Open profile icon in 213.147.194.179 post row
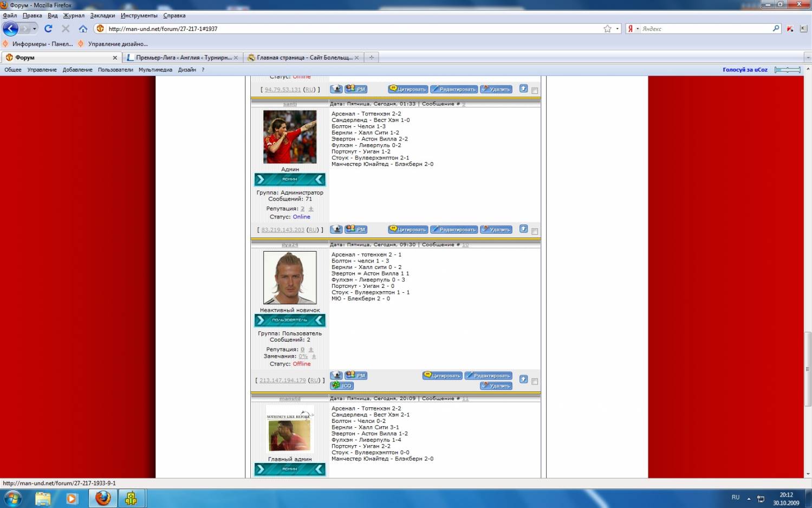This screenshot has width=812, height=508. tap(336, 375)
